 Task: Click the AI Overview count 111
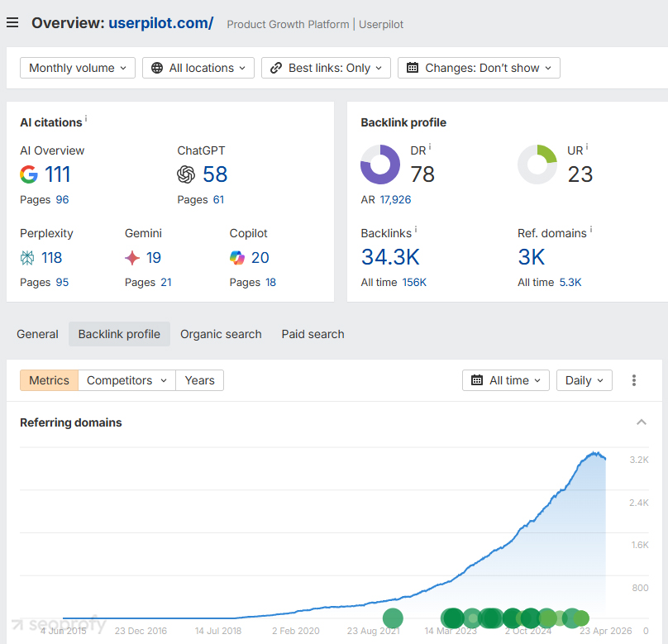[x=58, y=174]
